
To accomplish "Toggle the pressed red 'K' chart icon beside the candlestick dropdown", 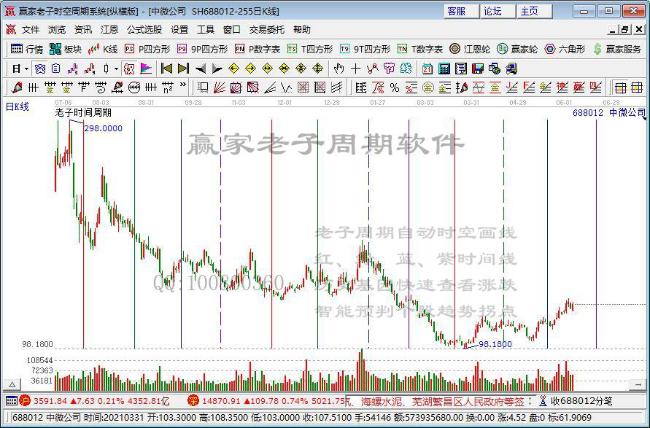I will coord(129,68).
